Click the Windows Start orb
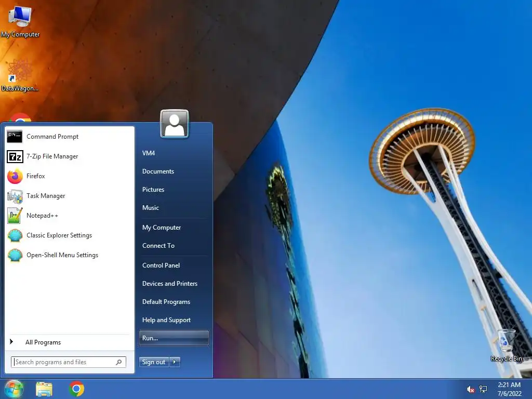Screen dimensions: 532x399 (x=14, y=389)
